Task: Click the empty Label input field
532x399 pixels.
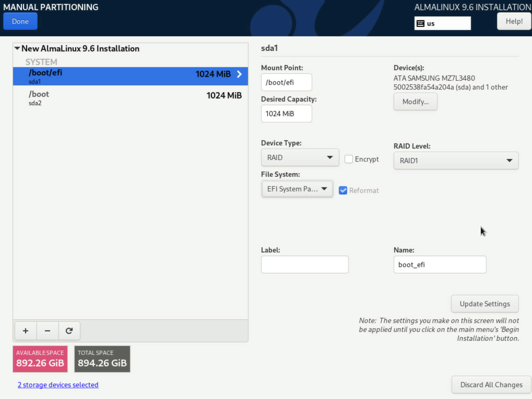Action: point(305,265)
